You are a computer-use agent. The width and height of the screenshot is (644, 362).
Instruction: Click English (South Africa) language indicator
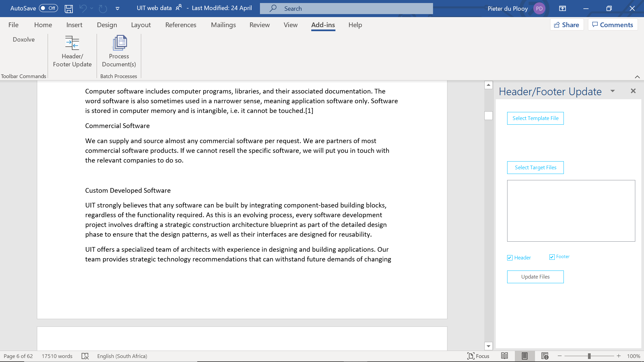tap(122, 356)
